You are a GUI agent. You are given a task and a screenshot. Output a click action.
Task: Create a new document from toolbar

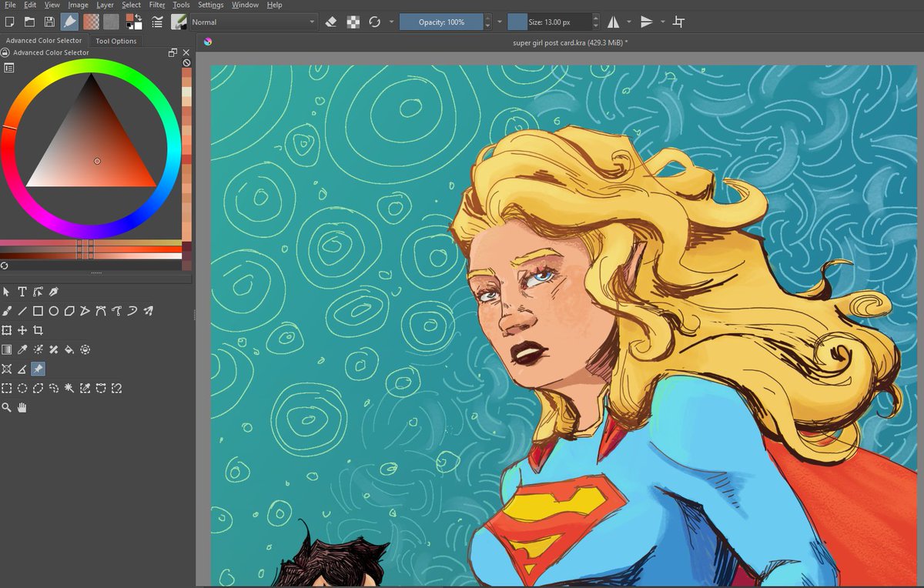pos(9,22)
